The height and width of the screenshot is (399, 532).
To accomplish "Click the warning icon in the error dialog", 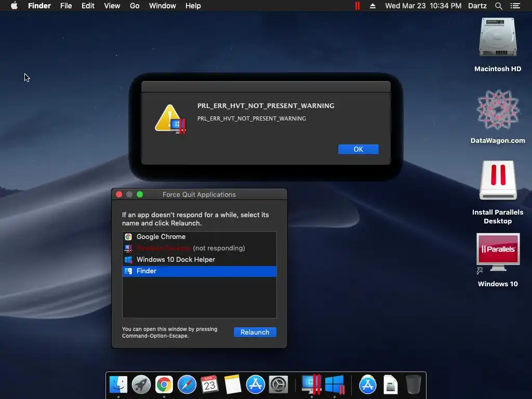I will (170, 119).
